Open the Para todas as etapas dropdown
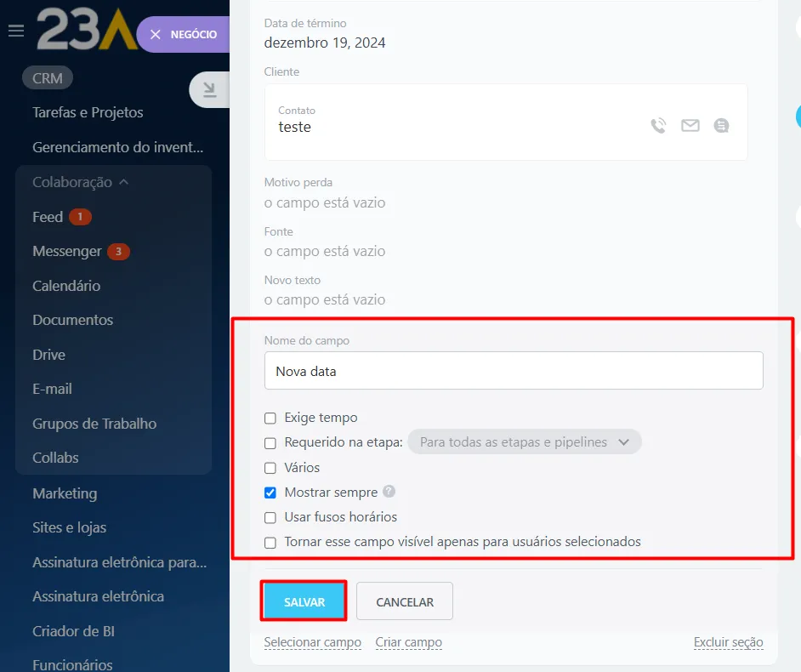Screen dimensions: 801x672 coord(524,442)
